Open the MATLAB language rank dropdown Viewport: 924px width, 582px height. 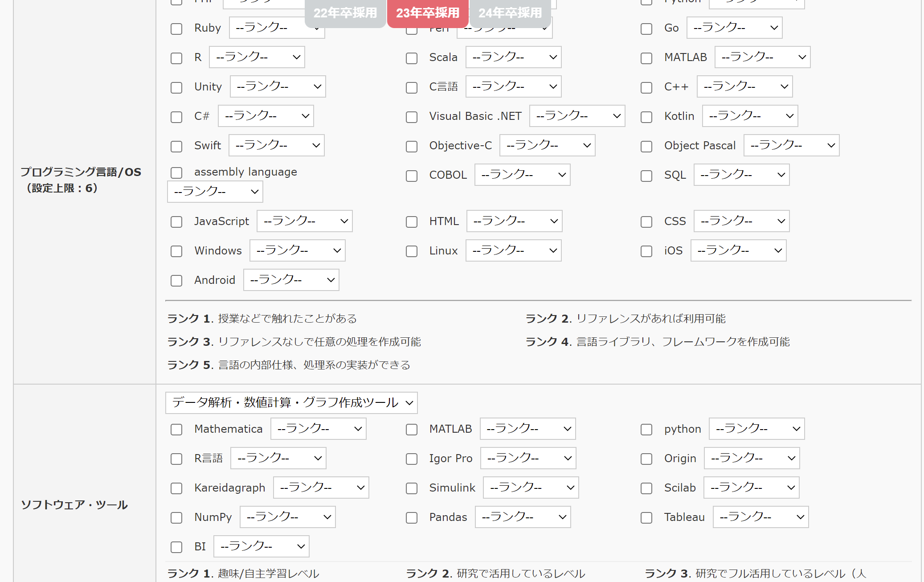pos(762,57)
